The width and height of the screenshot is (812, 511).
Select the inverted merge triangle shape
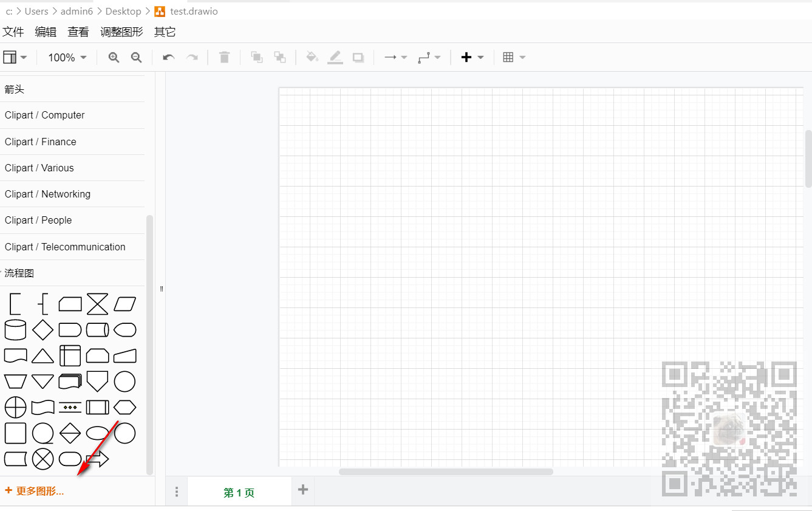point(43,382)
